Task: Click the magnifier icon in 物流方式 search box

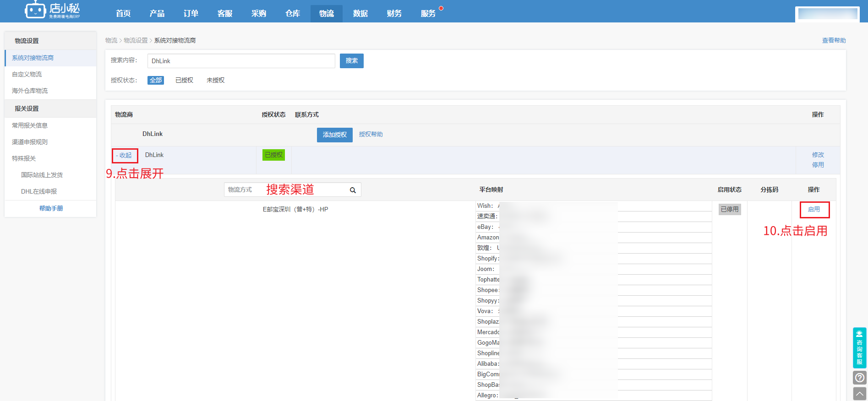Action: (x=353, y=190)
